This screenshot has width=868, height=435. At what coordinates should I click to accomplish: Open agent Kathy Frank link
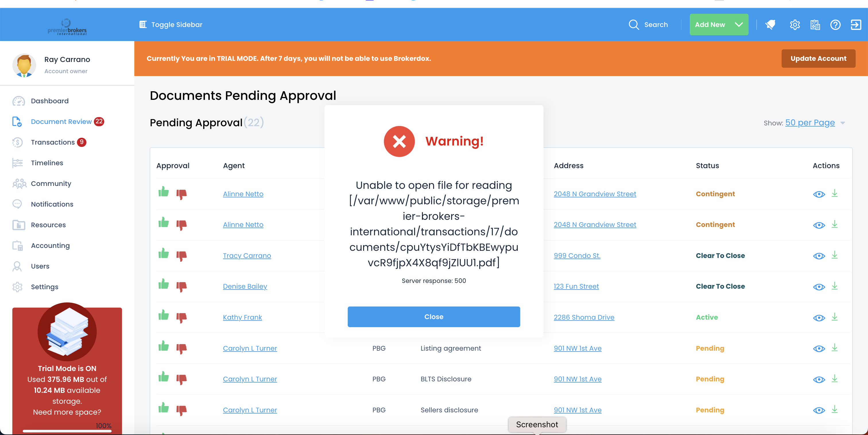[242, 317]
